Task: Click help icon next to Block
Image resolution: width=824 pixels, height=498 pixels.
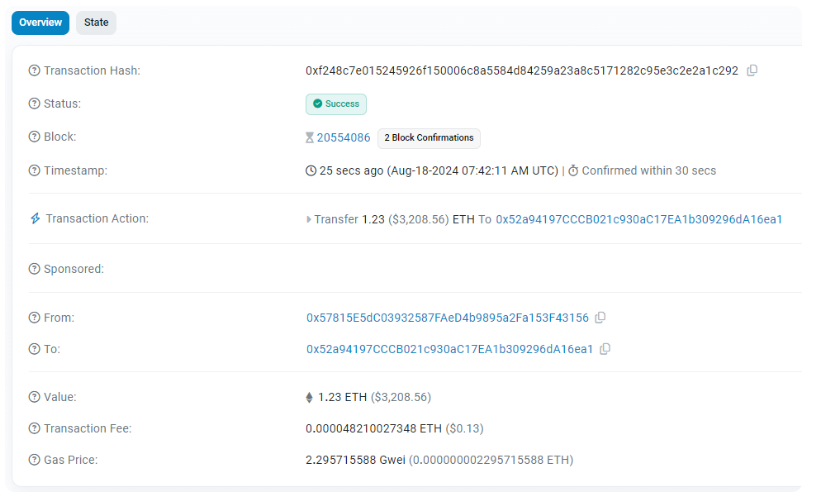Action: (35, 137)
